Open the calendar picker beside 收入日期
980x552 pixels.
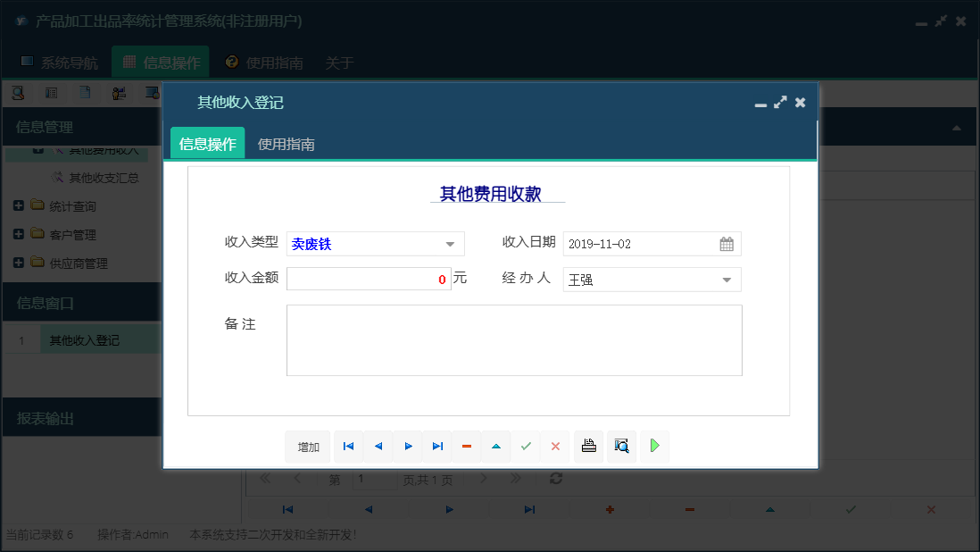coord(727,243)
